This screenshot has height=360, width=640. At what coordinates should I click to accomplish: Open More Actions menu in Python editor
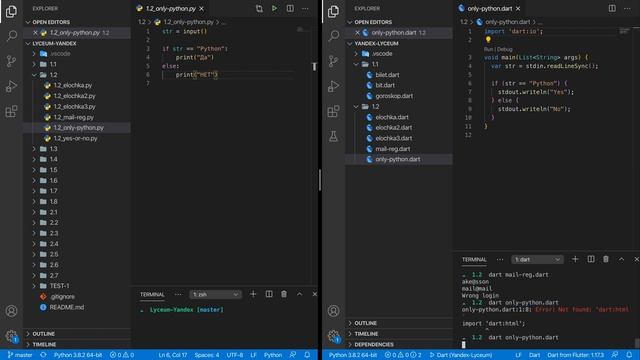[305, 8]
